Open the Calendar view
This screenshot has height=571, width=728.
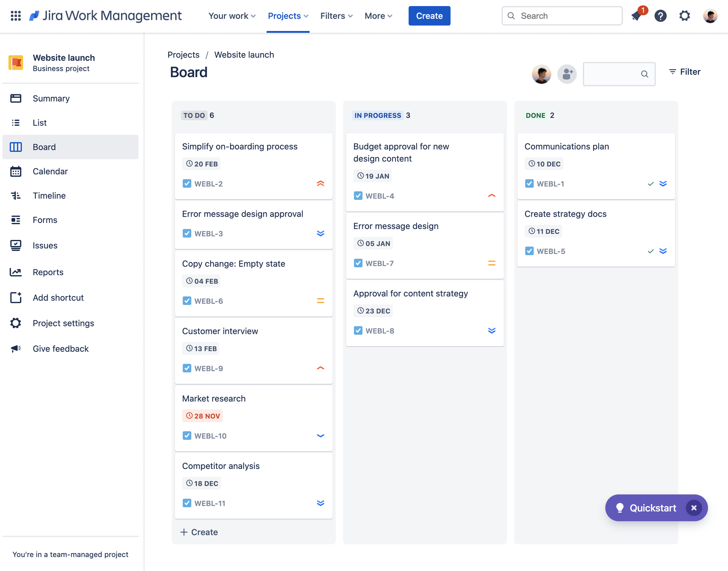pos(50,171)
